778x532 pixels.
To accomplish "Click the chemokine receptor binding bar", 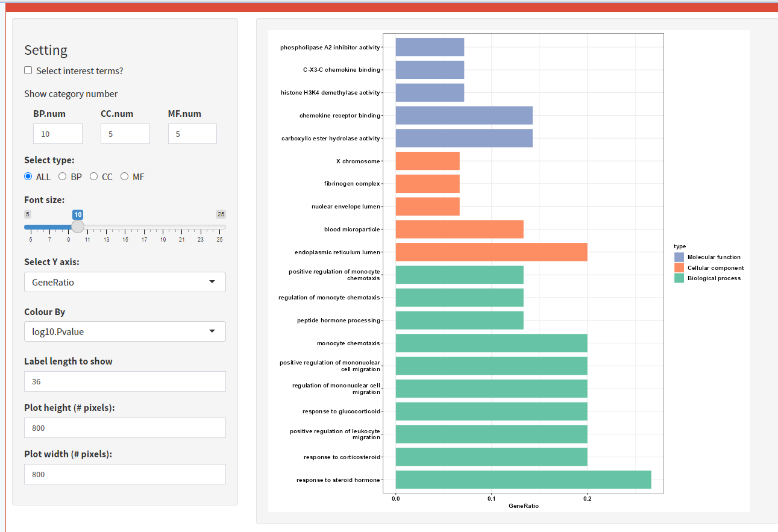I will pos(464,115).
